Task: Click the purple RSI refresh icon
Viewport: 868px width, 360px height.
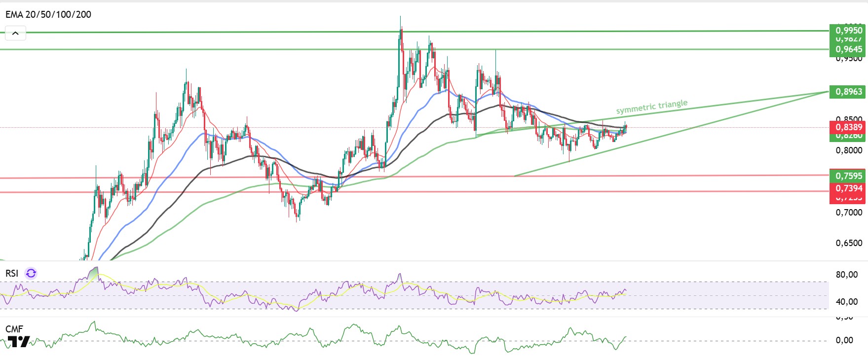Action: point(31,273)
